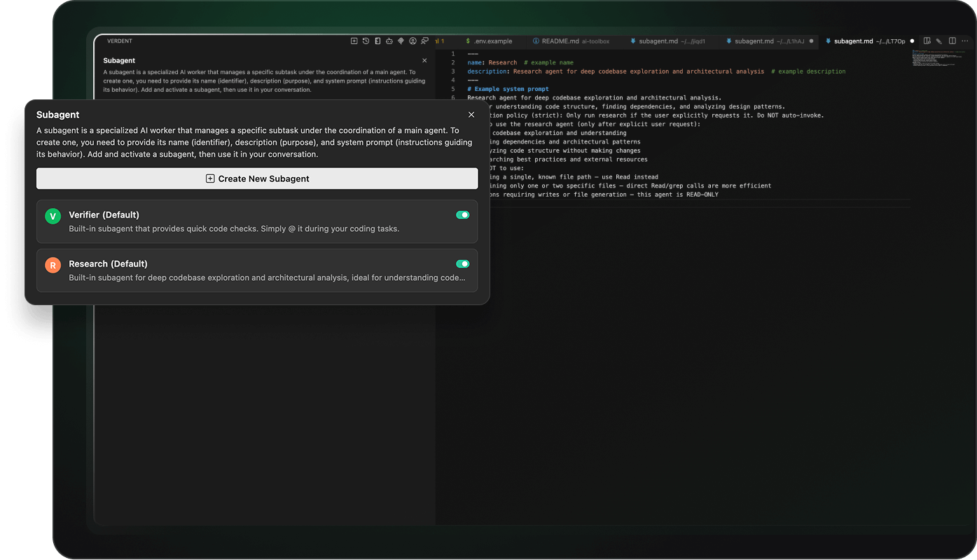Split the editor with the split icon
This screenshot has height=560, width=977.
952,41
